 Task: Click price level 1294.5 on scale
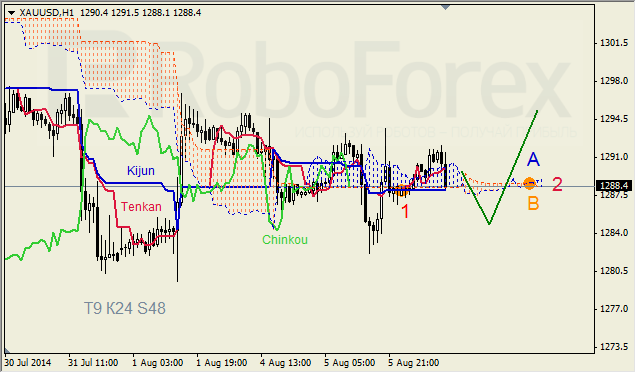click(x=614, y=119)
